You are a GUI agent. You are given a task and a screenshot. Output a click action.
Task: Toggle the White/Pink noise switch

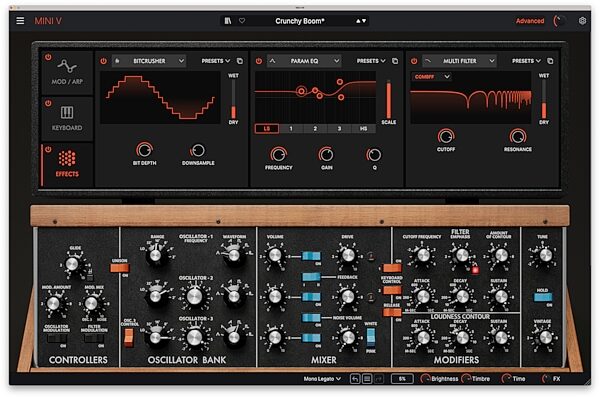click(370, 337)
